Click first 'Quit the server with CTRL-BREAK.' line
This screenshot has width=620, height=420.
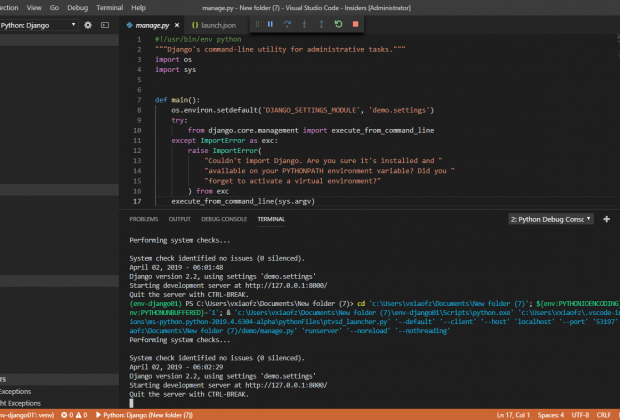(x=189, y=295)
